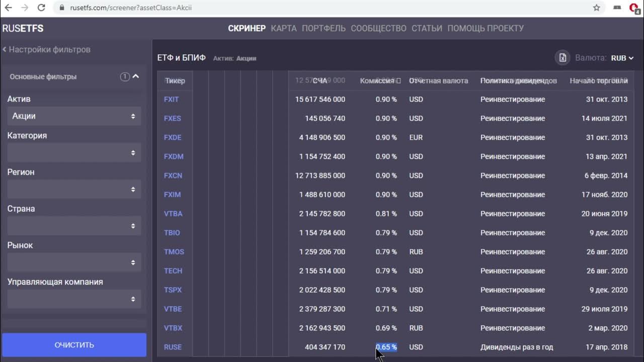Open the Opera-style extension icon at top right
Image resolution: width=644 pixels, height=362 pixels.
point(634,8)
